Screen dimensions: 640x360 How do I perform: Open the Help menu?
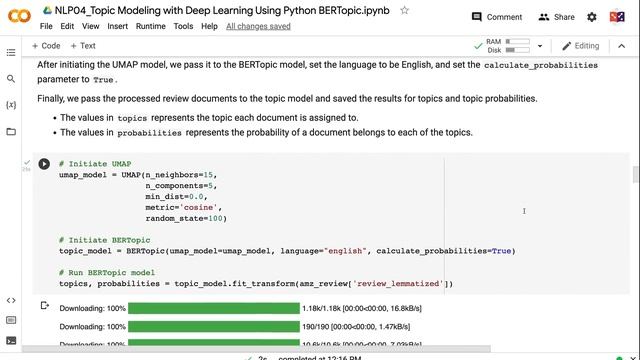[x=209, y=26]
